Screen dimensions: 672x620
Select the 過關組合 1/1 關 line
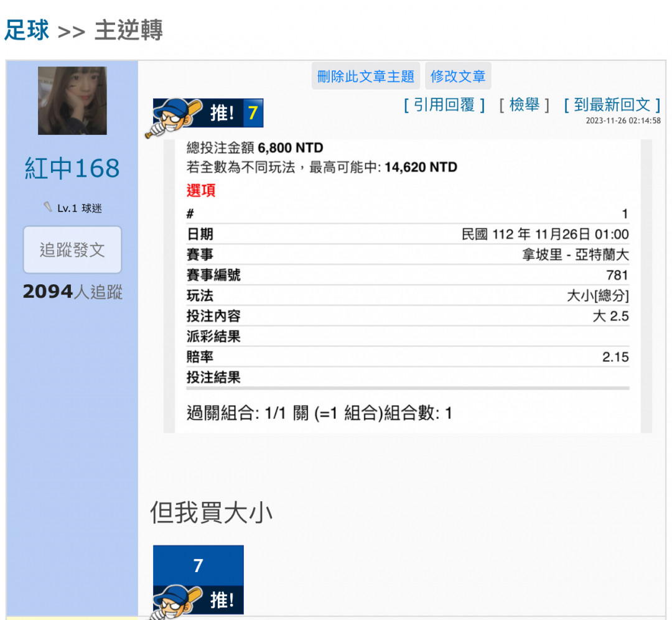tap(319, 414)
